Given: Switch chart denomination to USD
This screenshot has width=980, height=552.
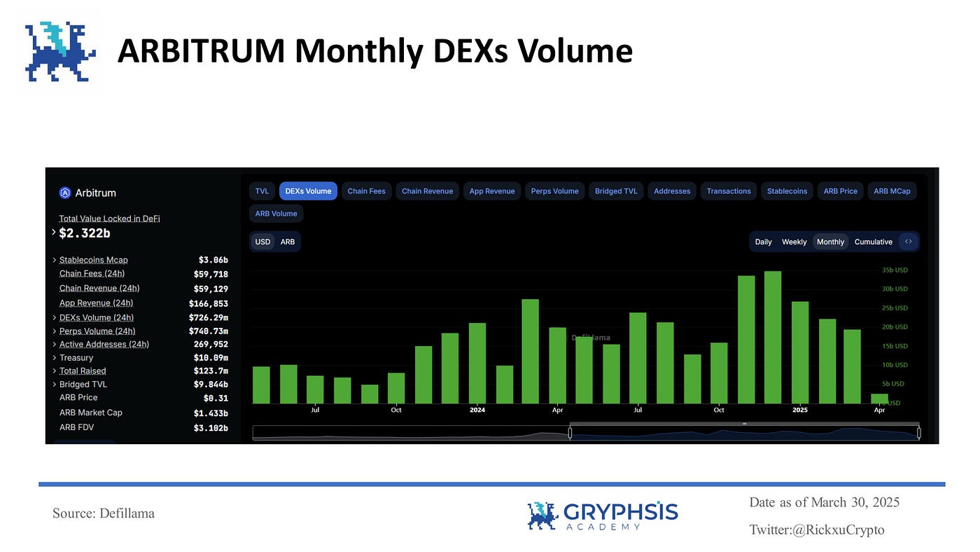Looking at the screenshot, I should point(262,242).
